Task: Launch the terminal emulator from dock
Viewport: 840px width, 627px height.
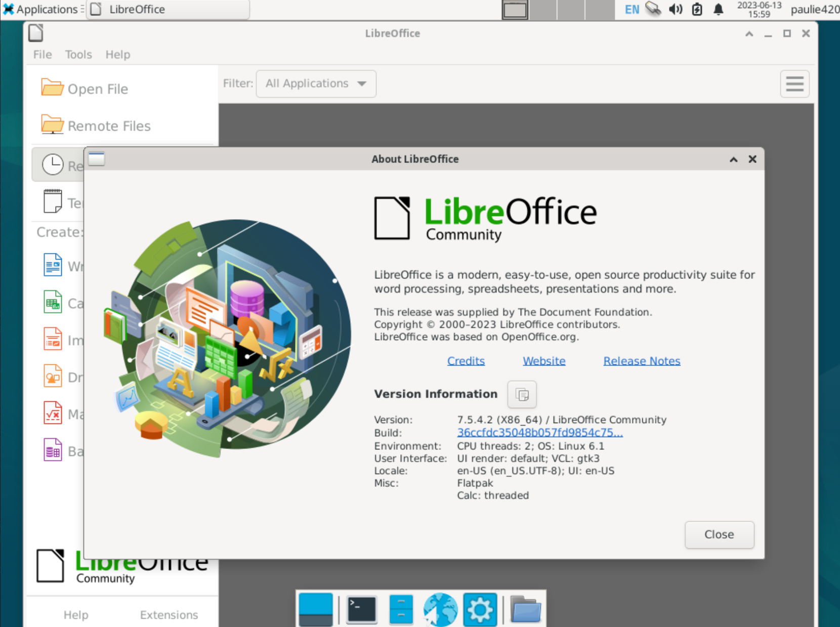Action: pyautogui.click(x=362, y=609)
